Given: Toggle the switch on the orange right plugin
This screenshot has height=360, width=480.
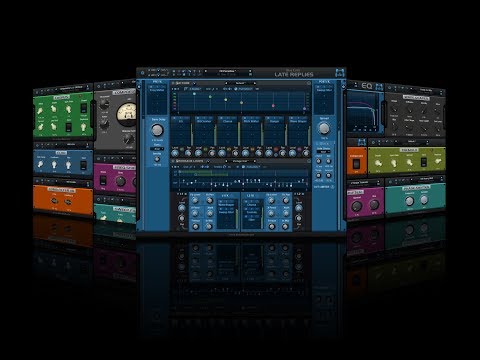Looking at the screenshot, I should (356, 163).
